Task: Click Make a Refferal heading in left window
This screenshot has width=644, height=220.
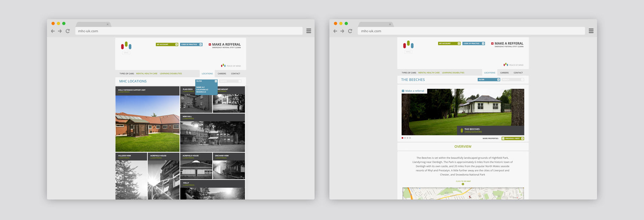Action: pyautogui.click(x=226, y=44)
